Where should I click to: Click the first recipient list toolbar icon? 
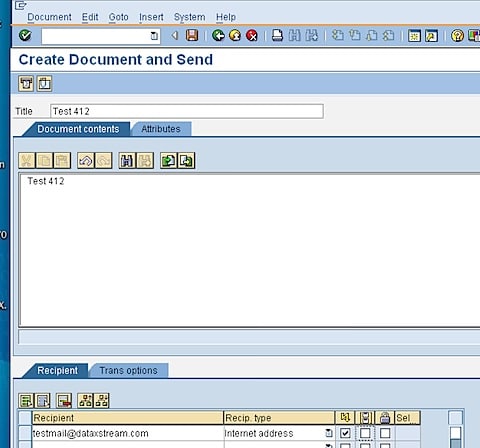[26, 400]
